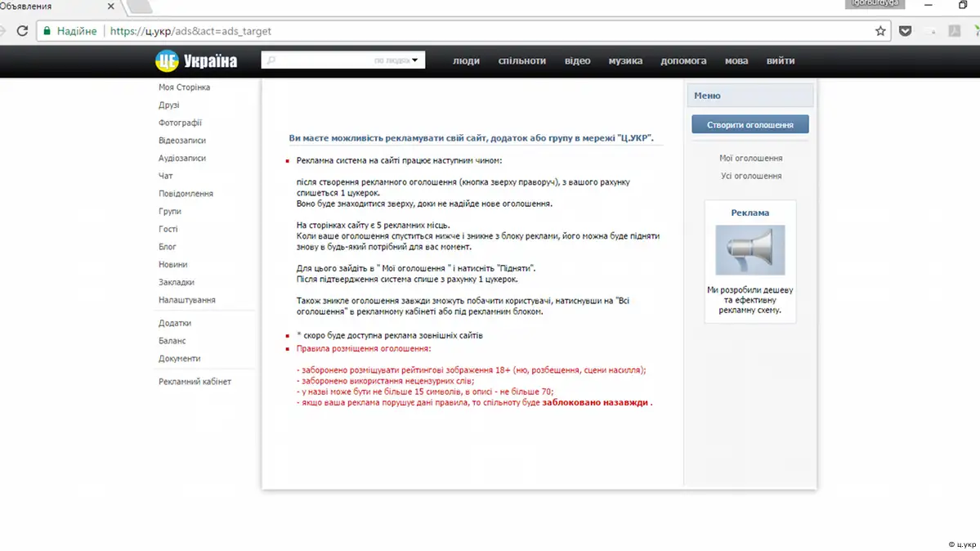Click the browser address bar URL
980x551 pixels.
(x=190, y=31)
